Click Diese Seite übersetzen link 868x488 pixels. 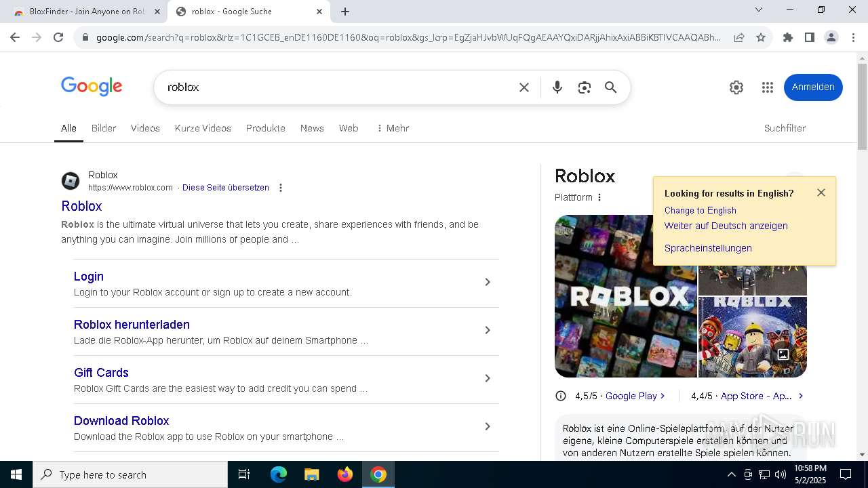pyautogui.click(x=226, y=188)
